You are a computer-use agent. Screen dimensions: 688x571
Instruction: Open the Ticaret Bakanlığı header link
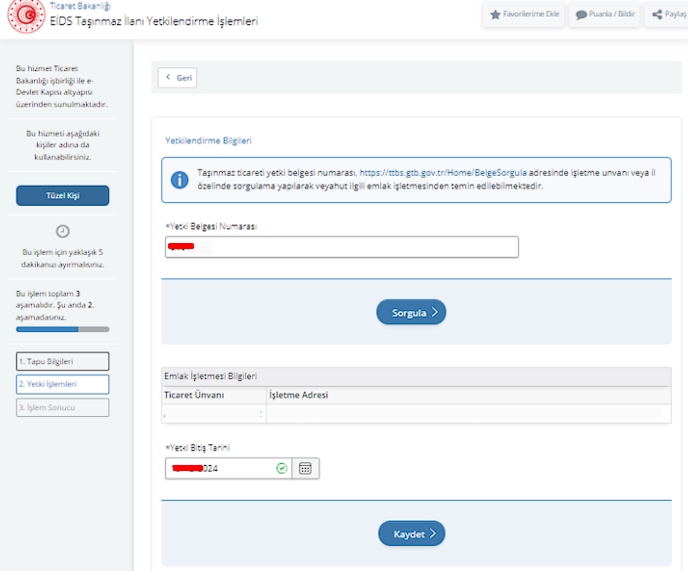(80, 6)
